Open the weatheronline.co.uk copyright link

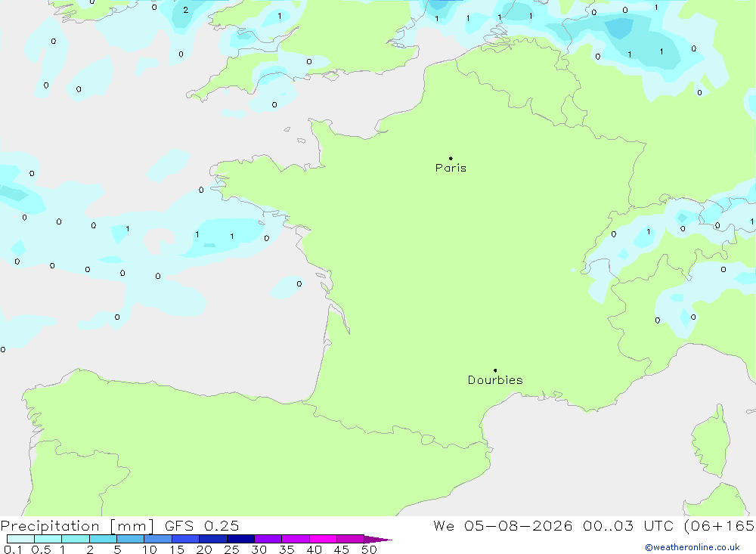click(692, 547)
